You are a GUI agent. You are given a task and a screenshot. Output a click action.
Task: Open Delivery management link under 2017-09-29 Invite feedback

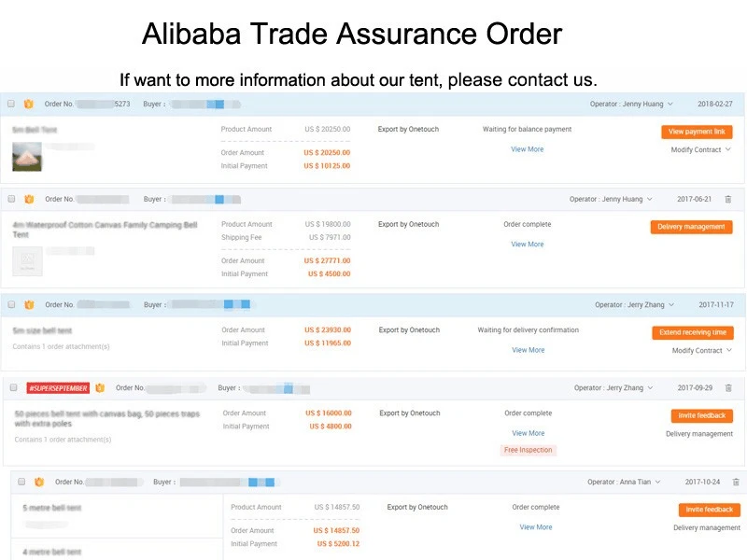point(698,433)
